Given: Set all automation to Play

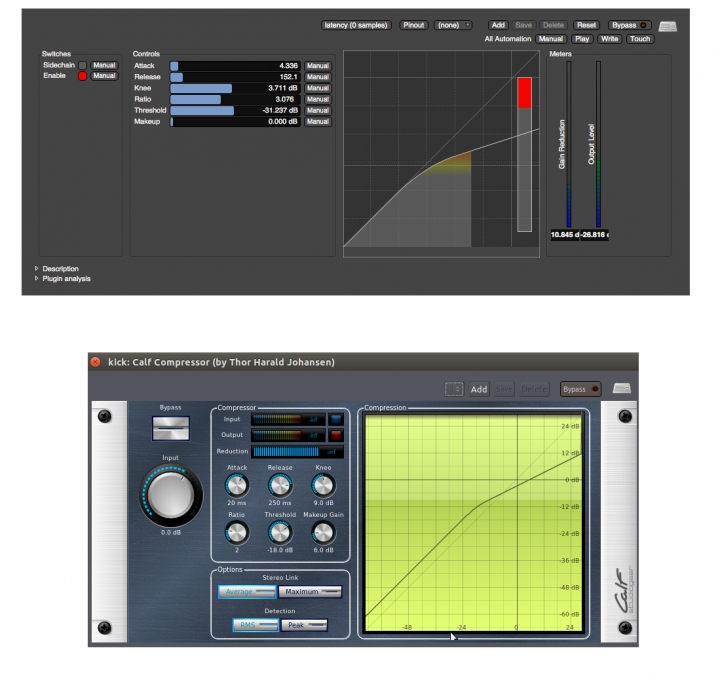Looking at the screenshot, I should pyautogui.click(x=582, y=39).
